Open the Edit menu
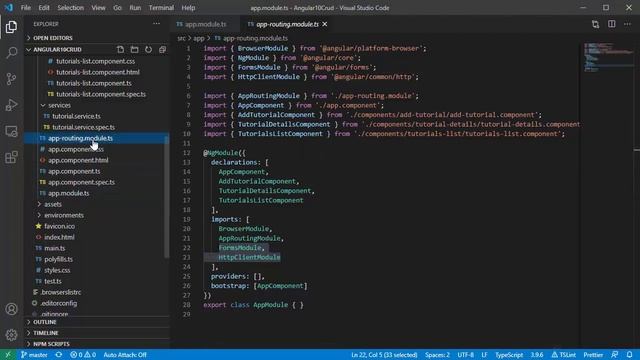Screen dimensions: 640x360 tap(44, 8)
